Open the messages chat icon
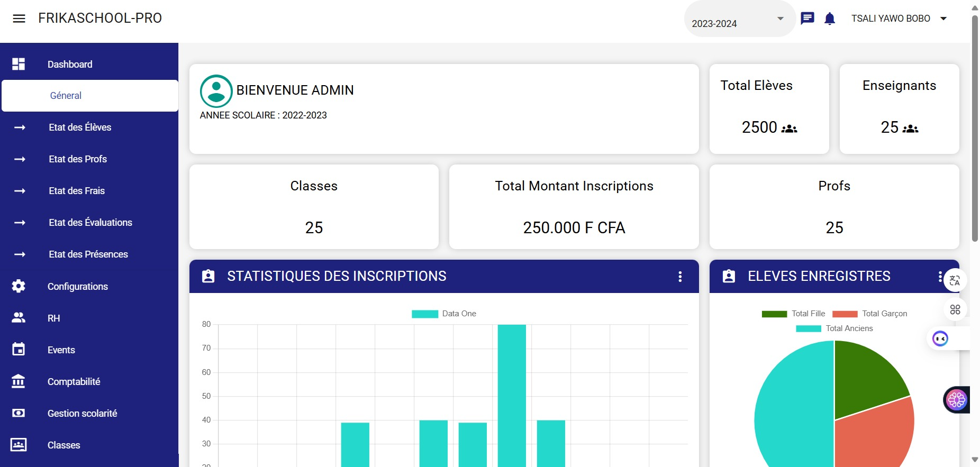 point(807,19)
